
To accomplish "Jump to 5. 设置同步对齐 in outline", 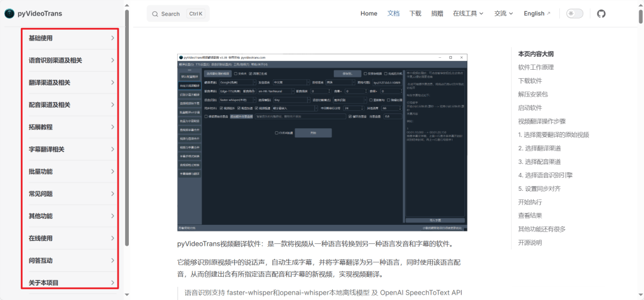I will point(540,188).
